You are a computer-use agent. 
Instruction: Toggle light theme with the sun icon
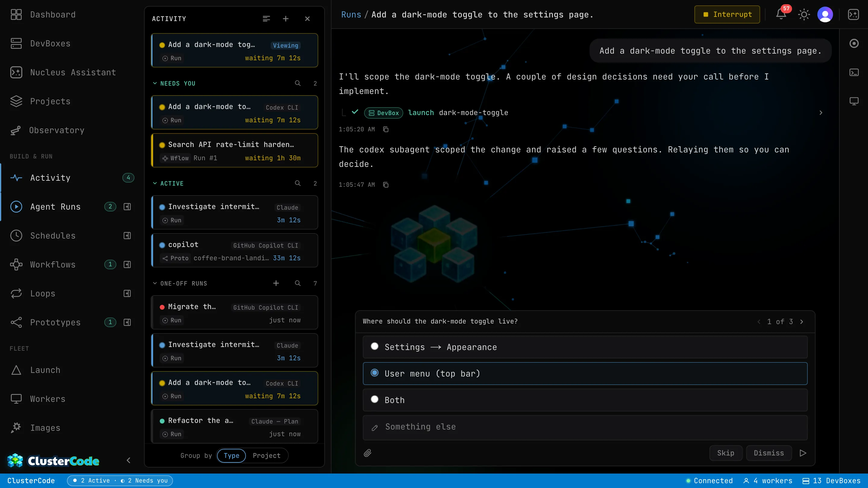pyautogui.click(x=804, y=14)
